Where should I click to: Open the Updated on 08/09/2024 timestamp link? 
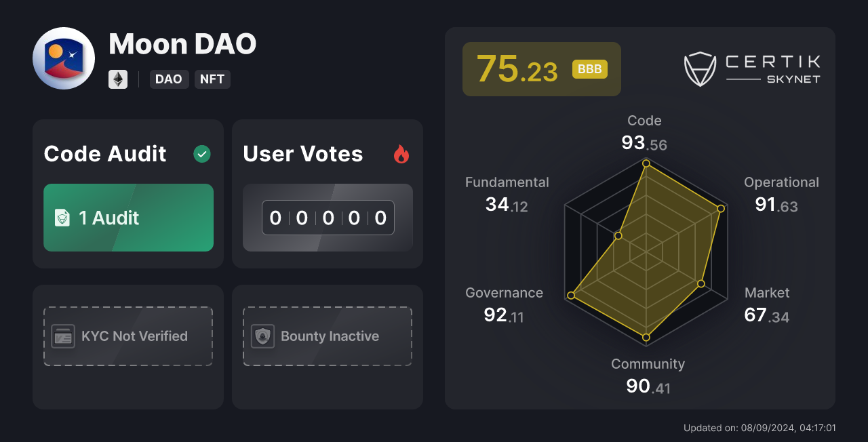(761, 428)
